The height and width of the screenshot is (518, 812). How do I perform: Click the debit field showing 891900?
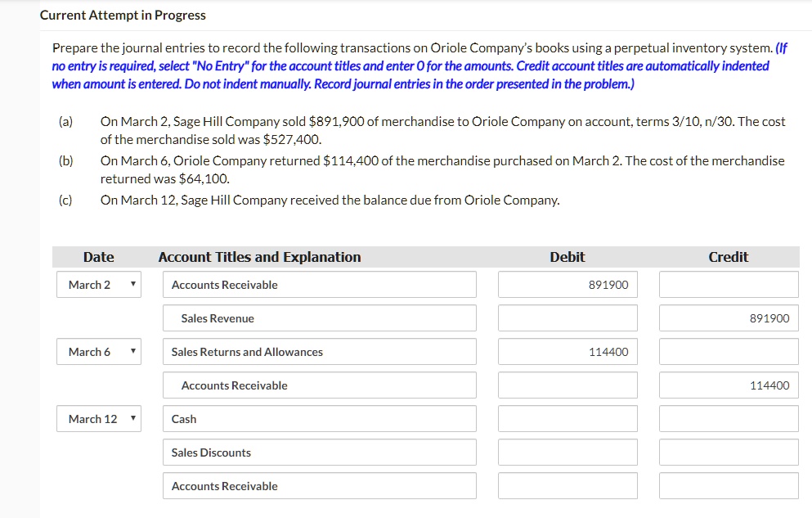(568, 285)
